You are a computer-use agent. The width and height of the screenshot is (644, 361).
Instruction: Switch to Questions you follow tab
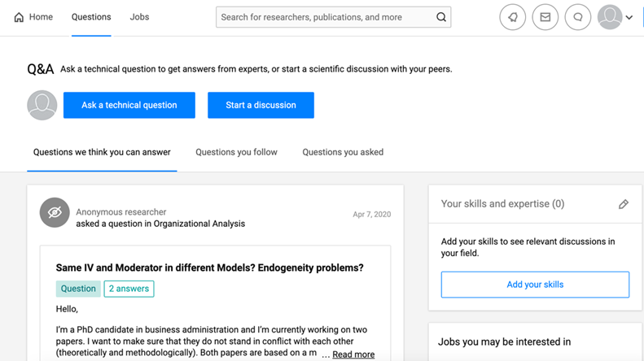click(x=236, y=152)
